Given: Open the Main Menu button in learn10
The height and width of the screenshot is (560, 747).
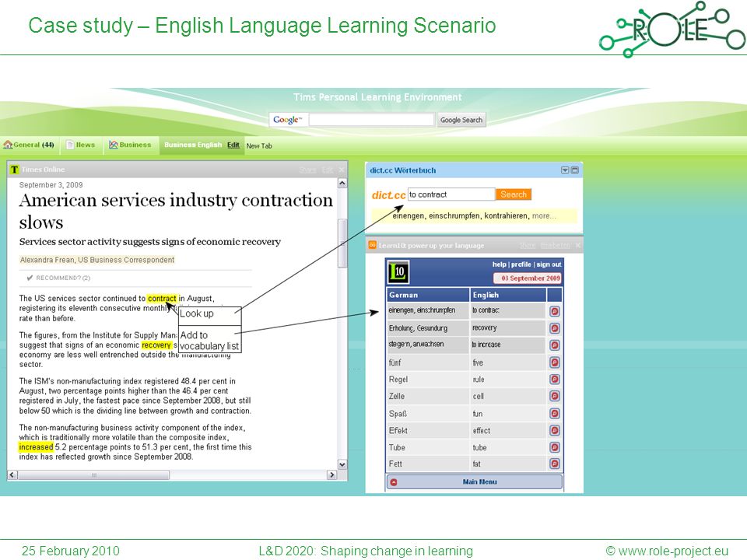Looking at the screenshot, I should coord(475,482).
